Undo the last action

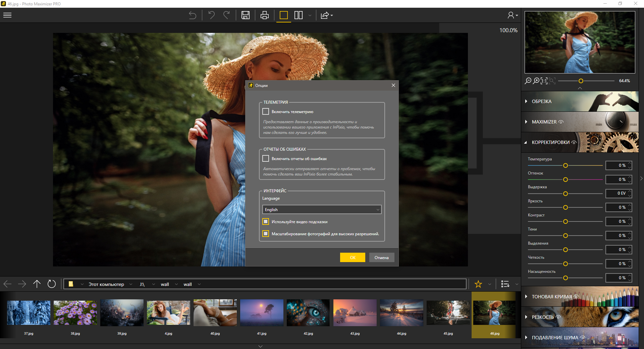tap(211, 15)
